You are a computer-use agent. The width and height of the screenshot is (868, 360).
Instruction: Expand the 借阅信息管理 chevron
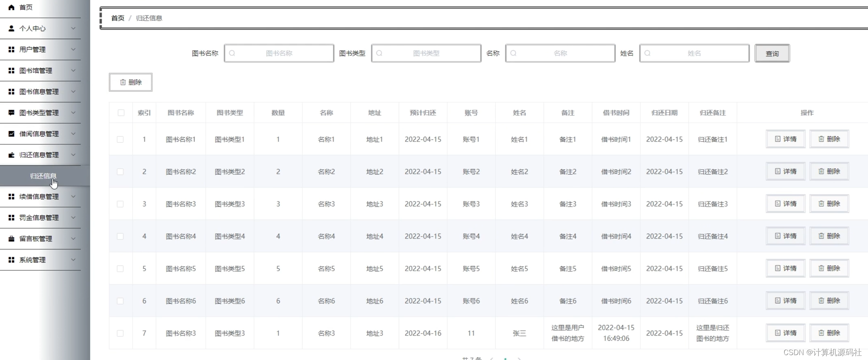tap(73, 134)
